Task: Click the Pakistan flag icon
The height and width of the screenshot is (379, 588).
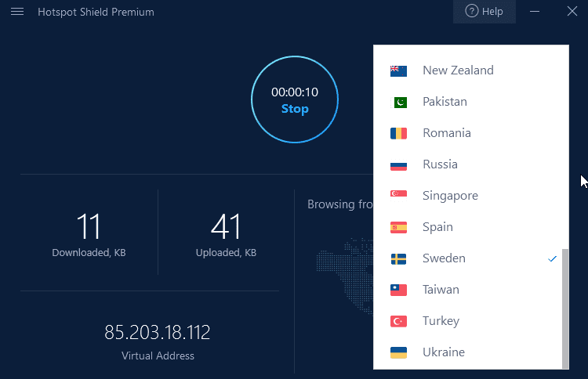Action: 398,103
